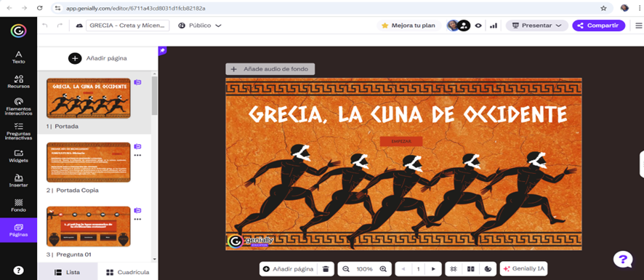This screenshot has height=280, width=644.
Task: Open the color palette icon in bottom toolbar
Action: tap(488, 269)
